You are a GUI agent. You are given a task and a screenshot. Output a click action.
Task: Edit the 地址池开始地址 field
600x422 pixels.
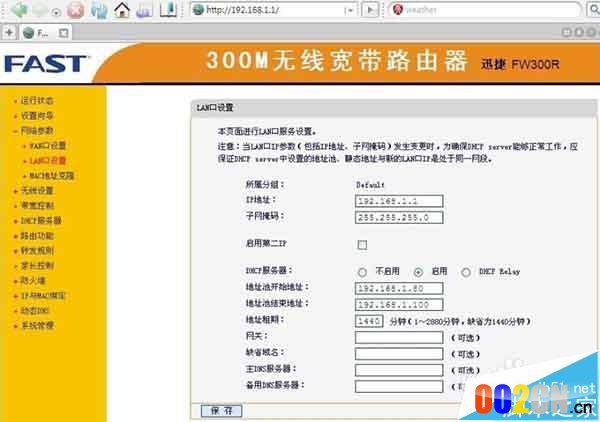pos(399,288)
